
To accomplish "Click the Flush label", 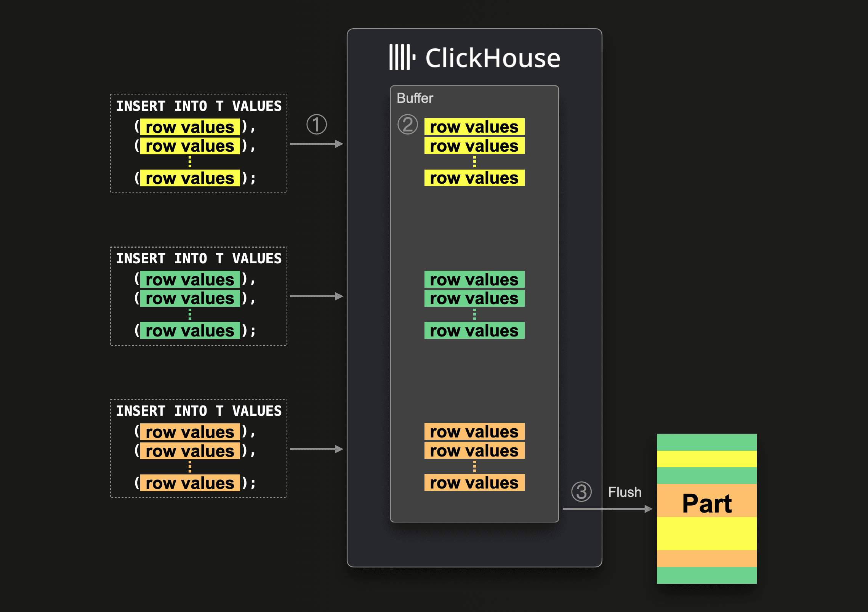I will tap(625, 492).
